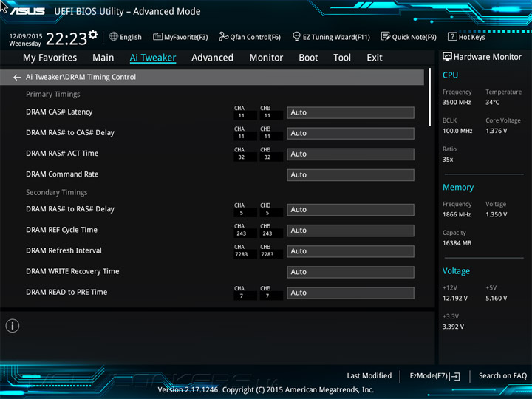Open DRAM RAS# to CAS# Delay field

350,133
